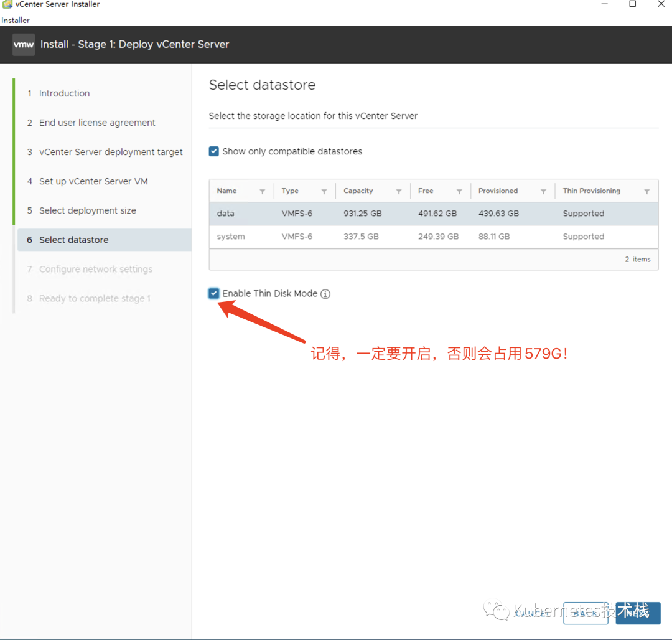Click the 439.63 GB provisioned cell
This screenshot has height=640, width=672.
[498, 214]
